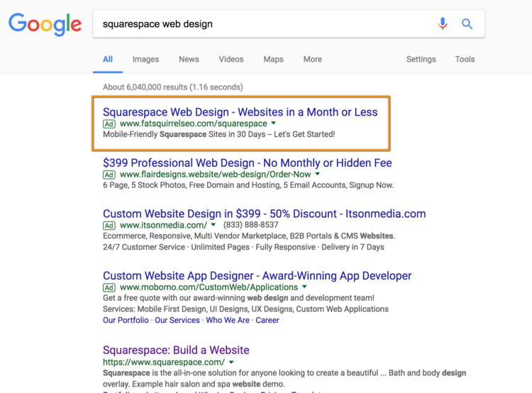This screenshot has width=532, height=393.
Task: Open dropdown arrow next to squarespace.com URL
Action: (x=231, y=362)
